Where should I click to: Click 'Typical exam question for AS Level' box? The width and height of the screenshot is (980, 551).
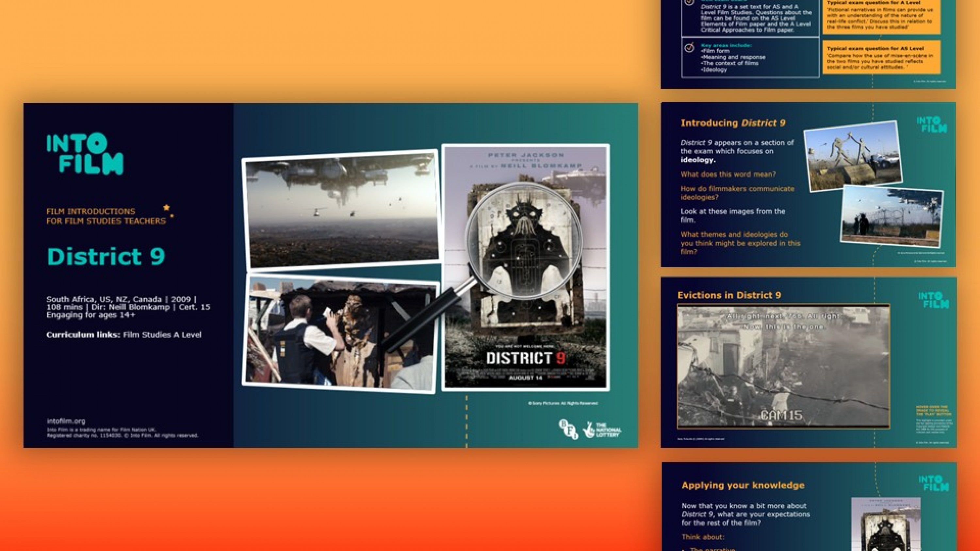click(881, 57)
